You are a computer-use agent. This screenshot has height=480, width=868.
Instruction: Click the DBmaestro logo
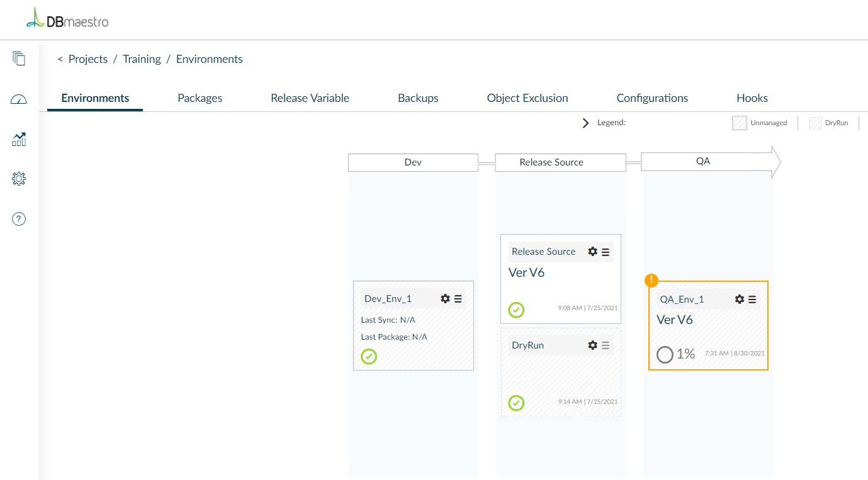pos(67,19)
